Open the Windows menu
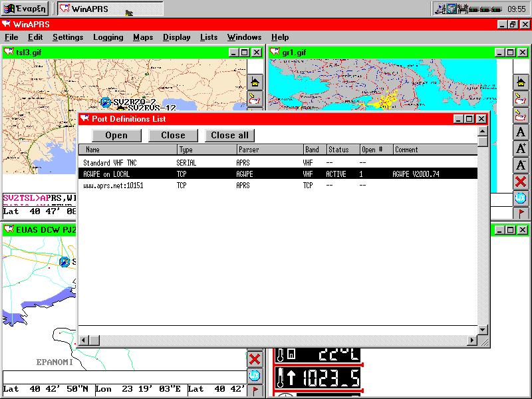Viewport: 532px width, 399px height. (x=244, y=37)
